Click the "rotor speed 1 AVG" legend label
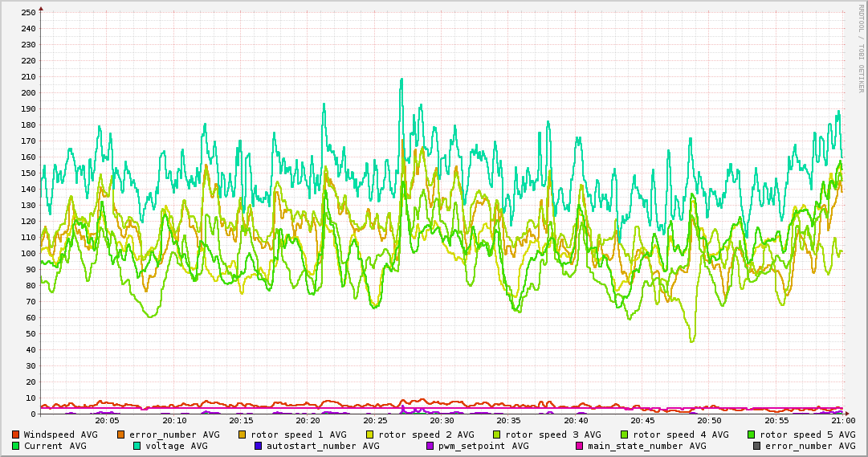Viewport: 868px width, 457px height. [x=299, y=435]
